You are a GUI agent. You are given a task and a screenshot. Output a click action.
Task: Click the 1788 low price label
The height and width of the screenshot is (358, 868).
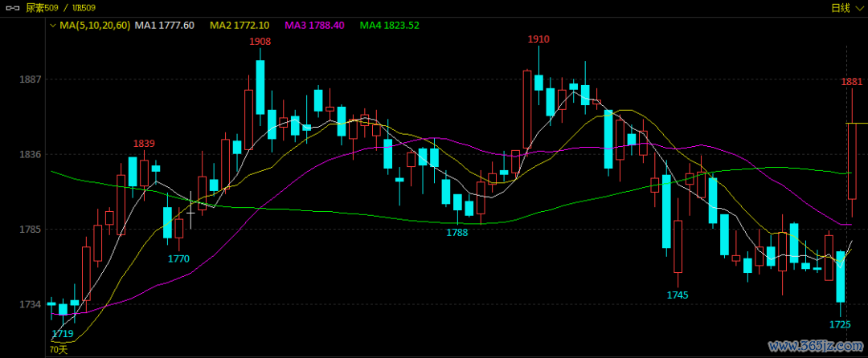457,232
